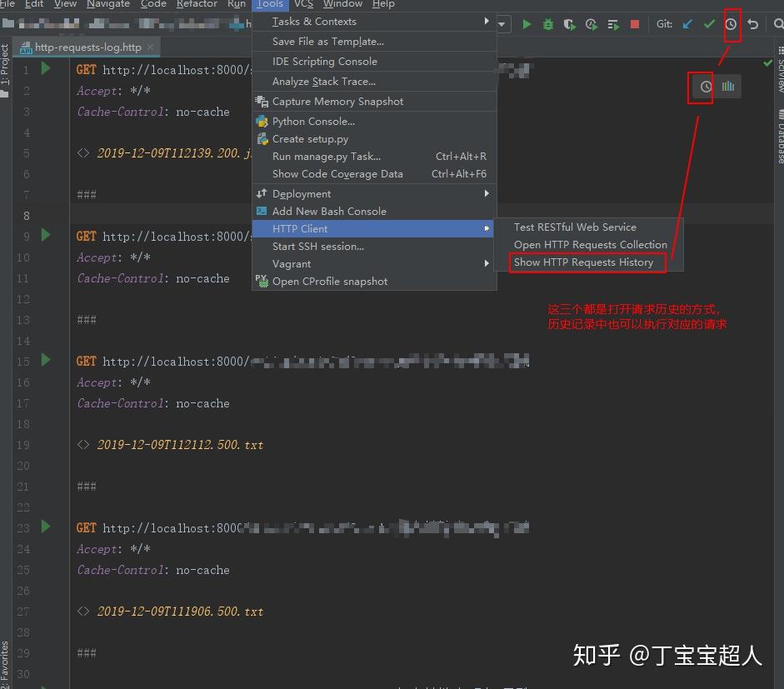Choose Open HTTP Requests Collection
784x689 pixels.
(x=590, y=244)
